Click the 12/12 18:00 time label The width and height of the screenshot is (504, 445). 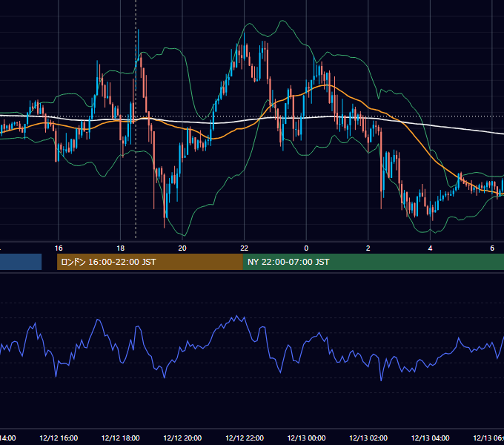(x=121, y=438)
